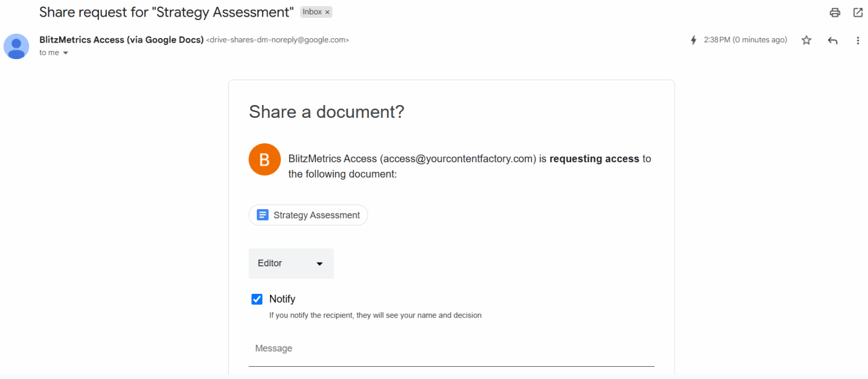This screenshot has width=868, height=379.
Task: Print this email using the printer icon
Action: 835,12
